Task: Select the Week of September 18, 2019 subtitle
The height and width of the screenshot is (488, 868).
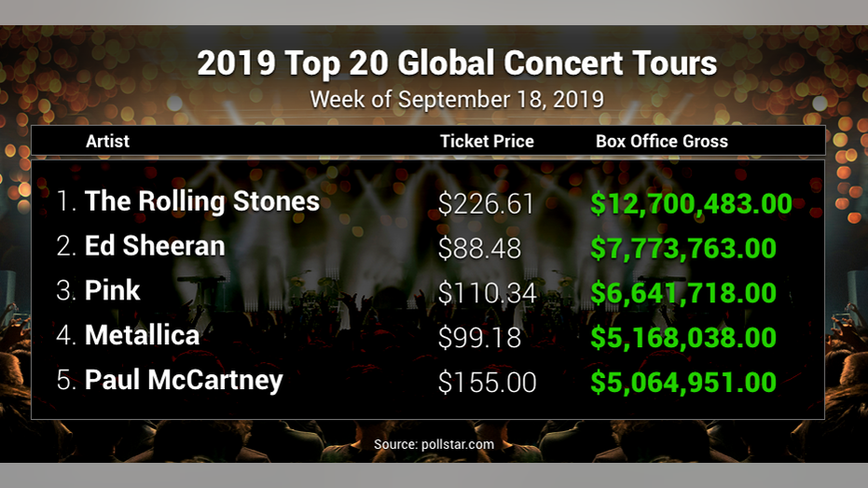Action: tap(457, 100)
